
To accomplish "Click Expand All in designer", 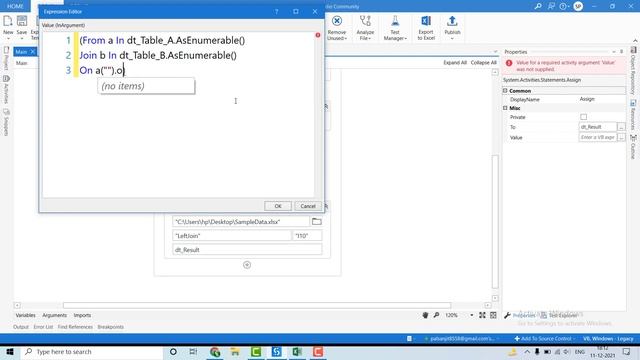I will 455,62.
